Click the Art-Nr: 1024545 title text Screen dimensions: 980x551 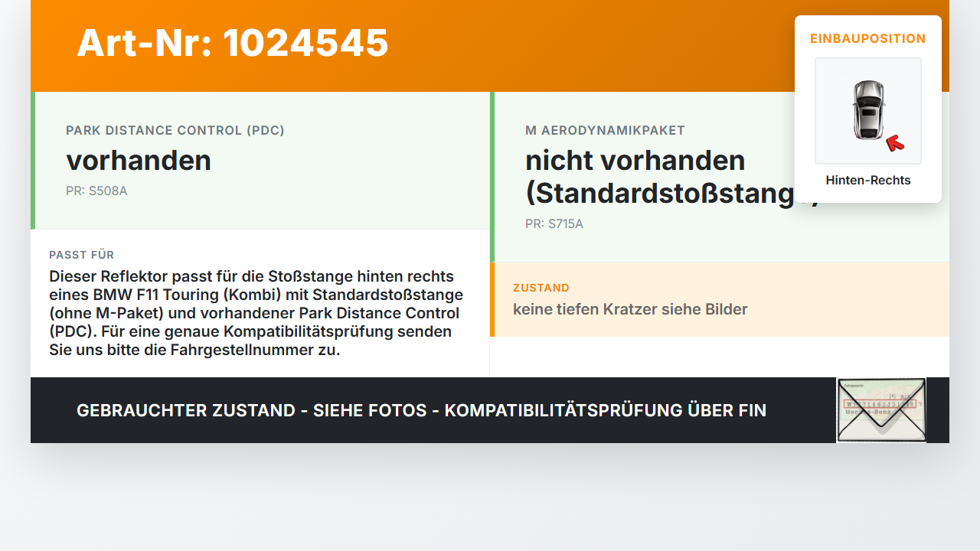coord(232,44)
